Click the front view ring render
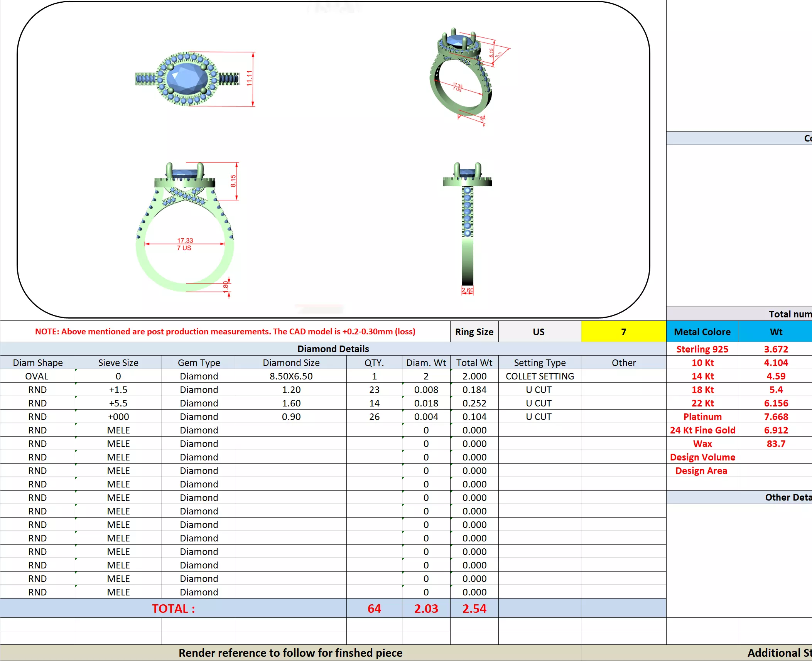Viewport: 812px width, 661px height. pos(185,228)
